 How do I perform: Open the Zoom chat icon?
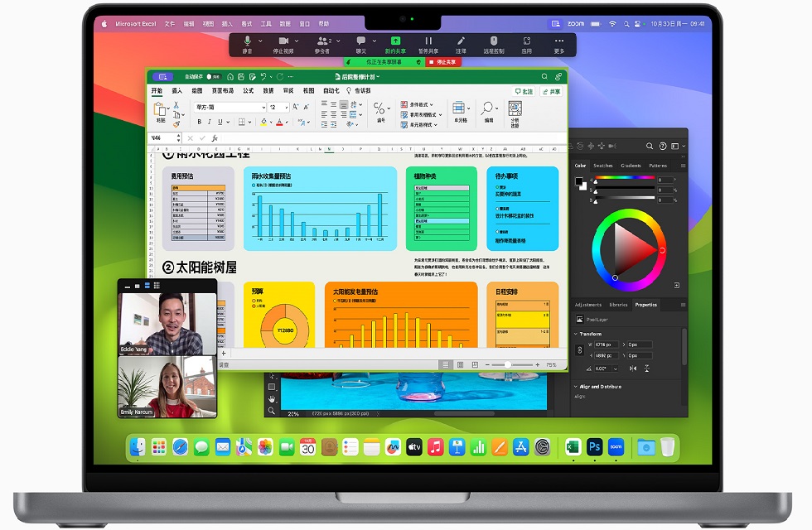click(361, 41)
